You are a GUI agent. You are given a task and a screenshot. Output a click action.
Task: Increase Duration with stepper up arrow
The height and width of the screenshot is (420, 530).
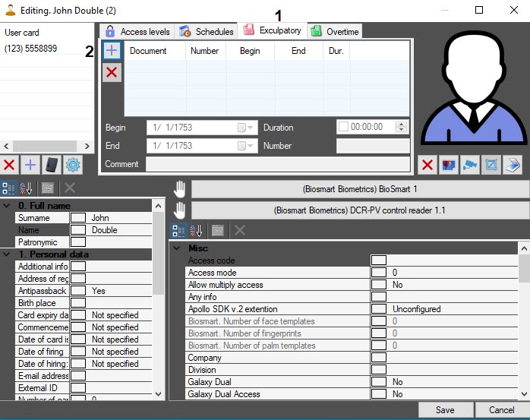click(x=401, y=124)
